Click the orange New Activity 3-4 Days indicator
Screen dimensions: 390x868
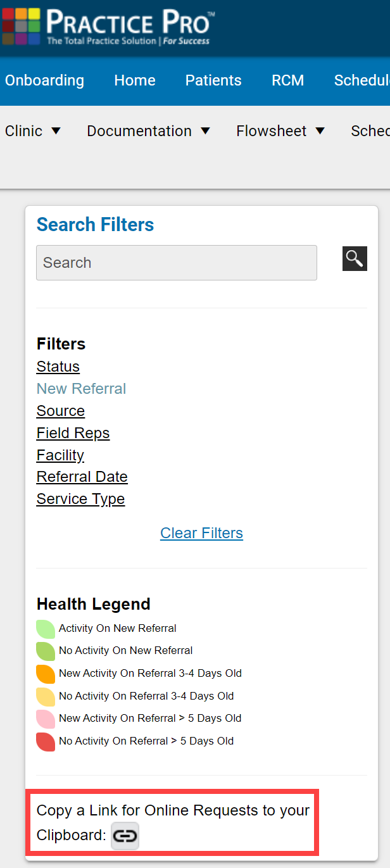pyautogui.click(x=45, y=674)
